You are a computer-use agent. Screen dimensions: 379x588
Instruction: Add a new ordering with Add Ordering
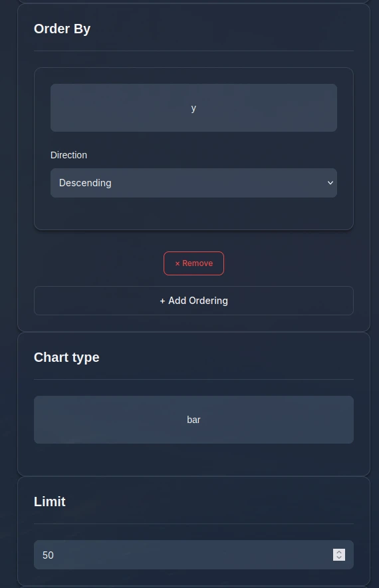pos(193,301)
